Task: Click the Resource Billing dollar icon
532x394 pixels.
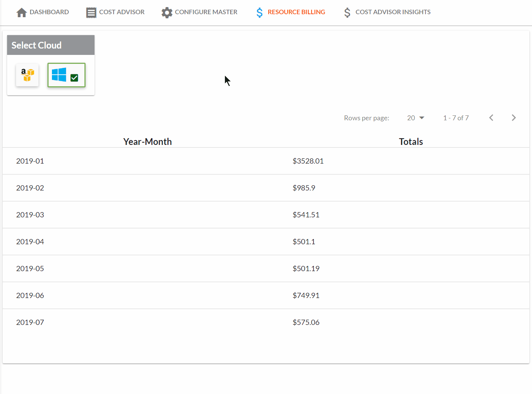Action: click(x=260, y=12)
